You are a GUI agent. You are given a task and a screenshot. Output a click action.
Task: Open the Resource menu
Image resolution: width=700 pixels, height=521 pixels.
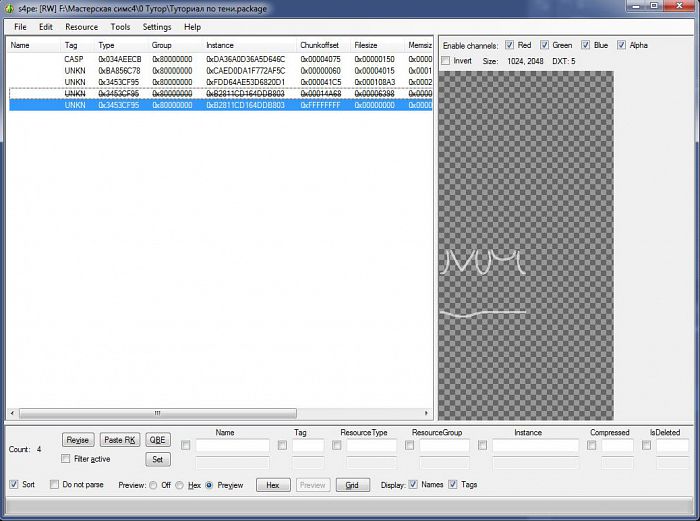(x=81, y=27)
